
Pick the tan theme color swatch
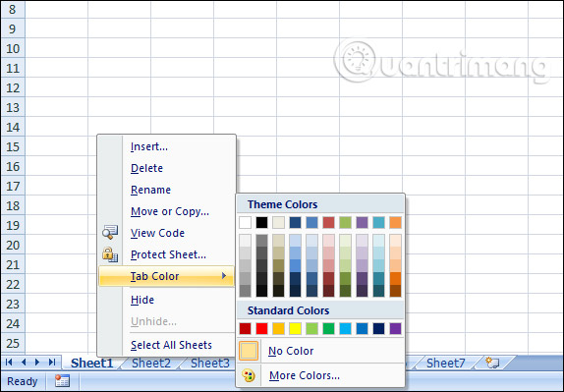tap(278, 222)
